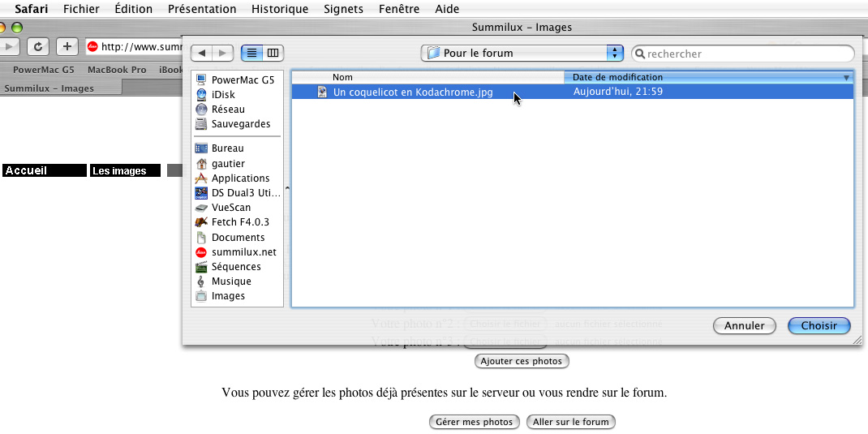Open Fetch F4.0.3 from the sidebar
The width and height of the screenshot is (868, 434).
(239, 222)
